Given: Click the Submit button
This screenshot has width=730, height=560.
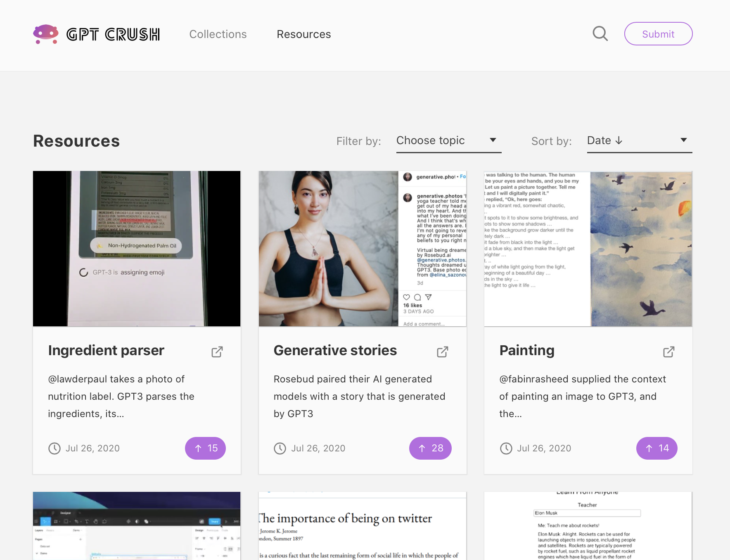Looking at the screenshot, I should click(x=658, y=34).
